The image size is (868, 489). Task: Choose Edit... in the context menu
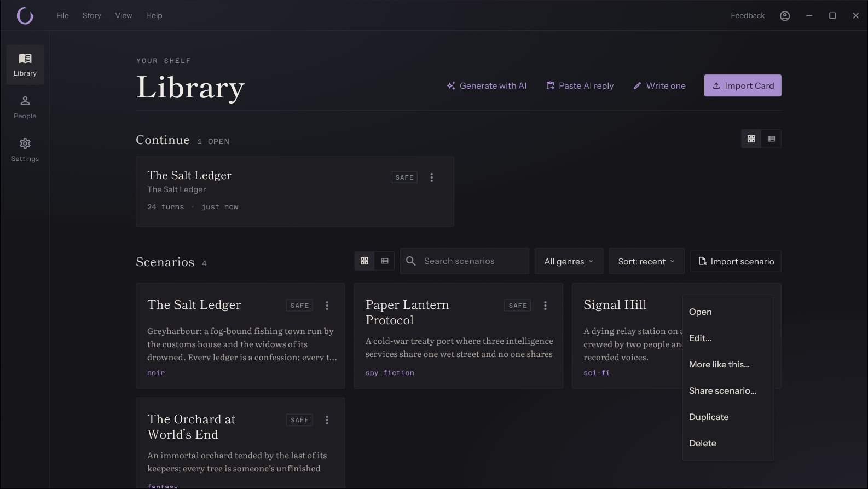(x=728, y=338)
